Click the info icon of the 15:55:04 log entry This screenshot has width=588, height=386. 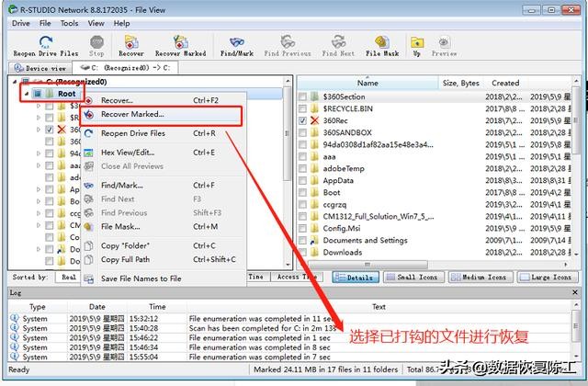[x=15, y=357]
